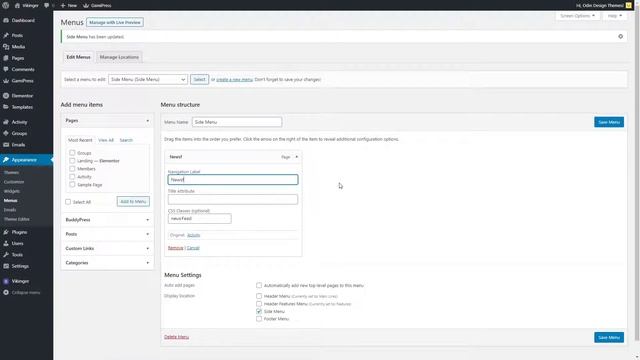Switch to the Search pages tab

pos(126,140)
